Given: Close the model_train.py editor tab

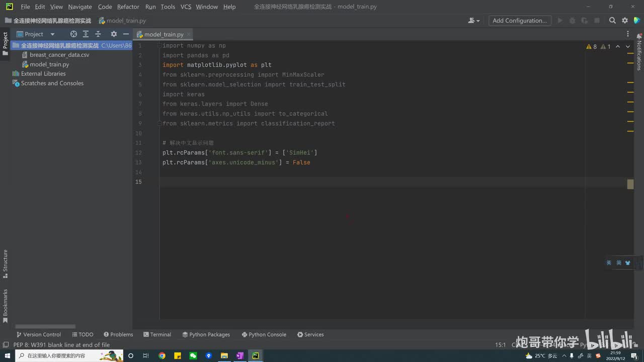Looking at the screenshot, I should [189, 35].
